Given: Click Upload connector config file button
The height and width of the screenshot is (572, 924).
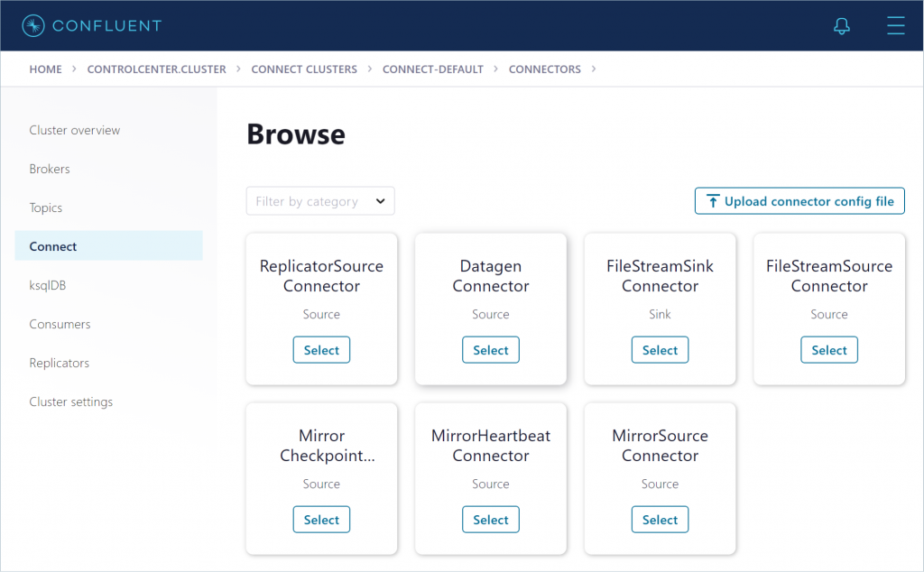Looking at the screenshot, I should click(799, 201).
